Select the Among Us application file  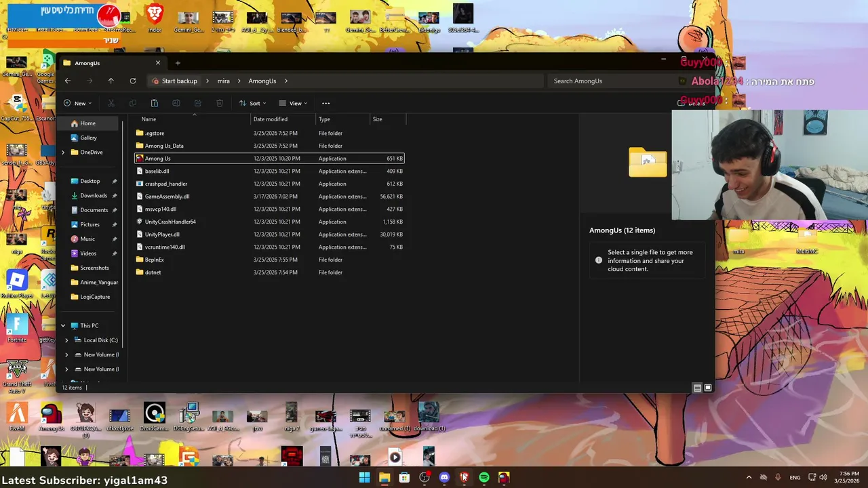269,159
